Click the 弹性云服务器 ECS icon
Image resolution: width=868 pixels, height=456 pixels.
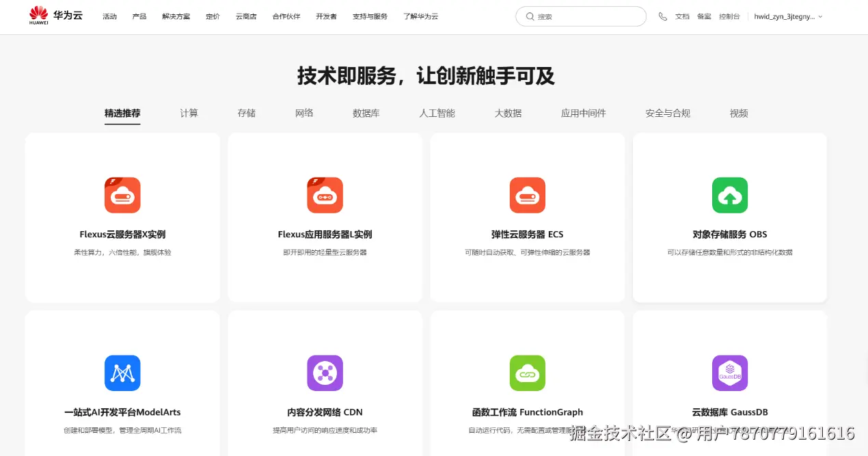click(528, 195)
